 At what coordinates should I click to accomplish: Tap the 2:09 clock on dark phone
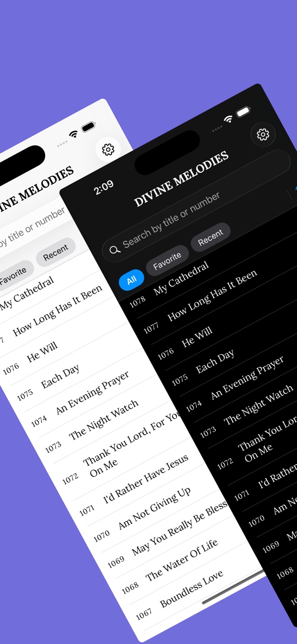[x=104, y=187]
